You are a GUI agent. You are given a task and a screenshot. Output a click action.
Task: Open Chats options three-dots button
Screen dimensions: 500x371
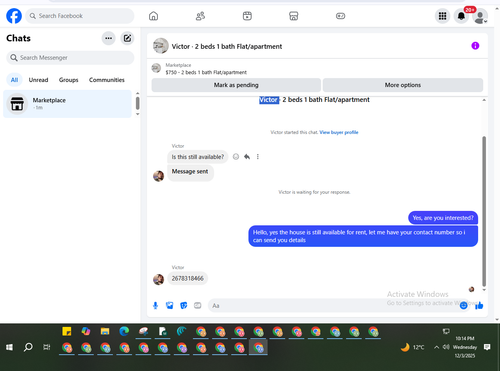coord(108,38)
